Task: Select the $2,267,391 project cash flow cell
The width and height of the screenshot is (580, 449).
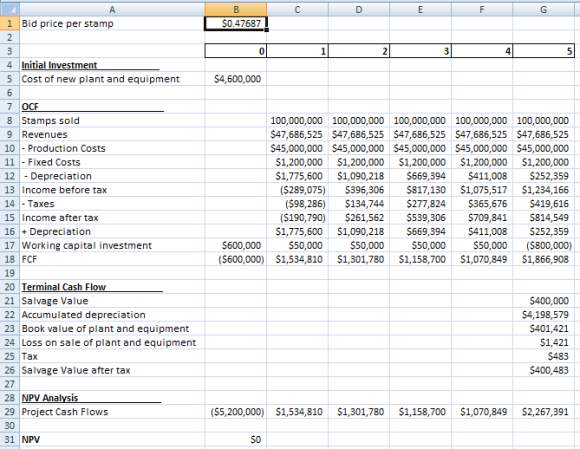Action: (543, 412)
